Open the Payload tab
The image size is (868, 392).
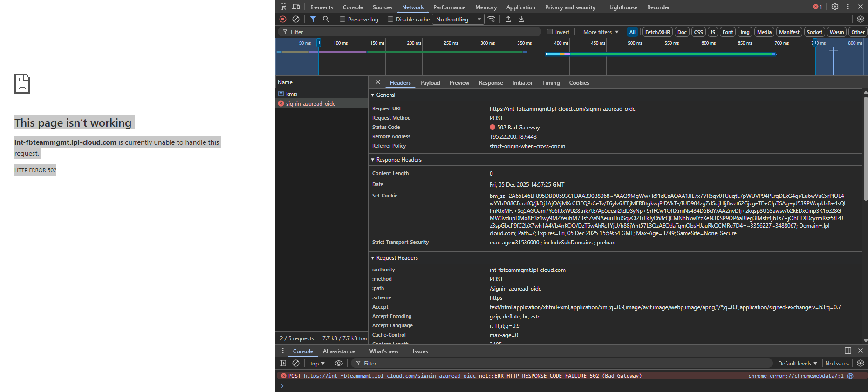(430, 83)
